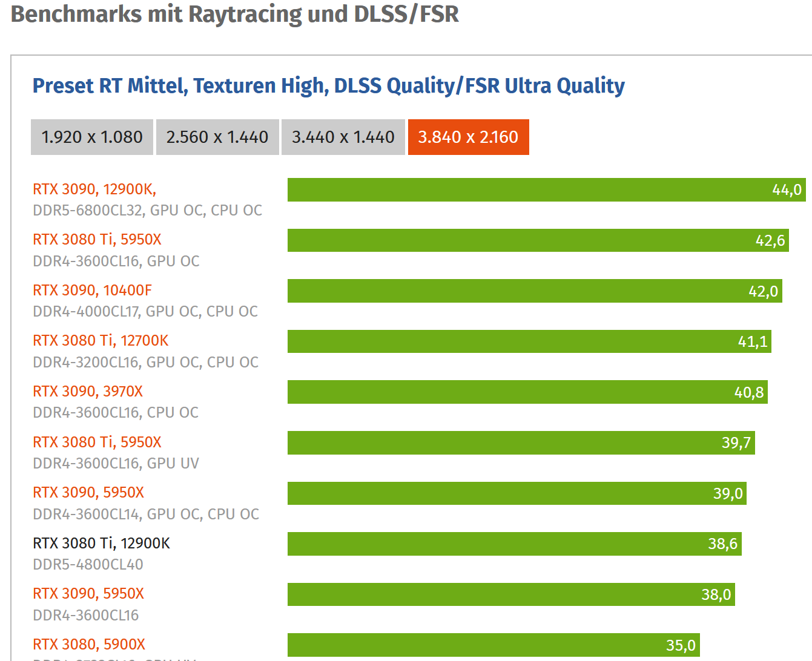Open the RTX 3080, 5900X entry

[89, 645]
